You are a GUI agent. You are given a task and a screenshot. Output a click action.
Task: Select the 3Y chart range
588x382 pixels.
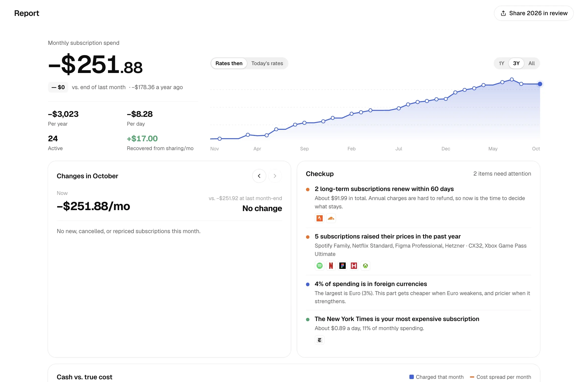pos(516,63)
